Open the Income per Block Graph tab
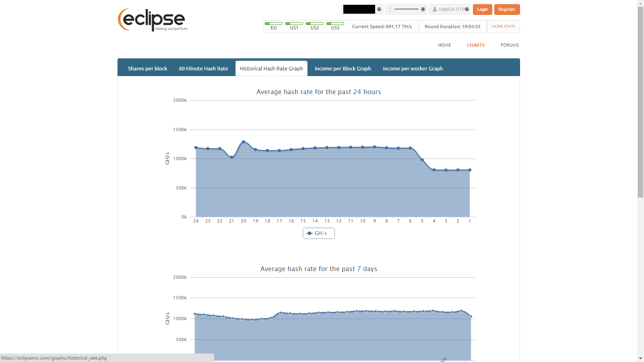644x362 pixels. pyautogui.click(x=343, y=69)
